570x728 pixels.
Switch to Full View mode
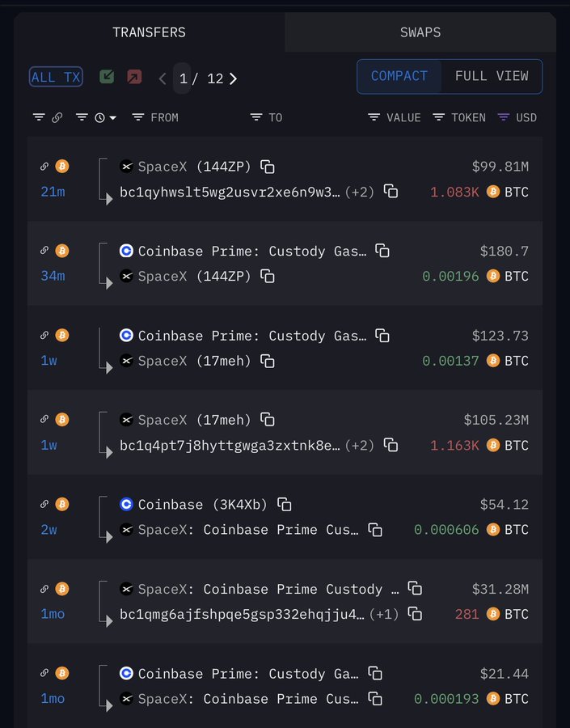coord(492,76)
